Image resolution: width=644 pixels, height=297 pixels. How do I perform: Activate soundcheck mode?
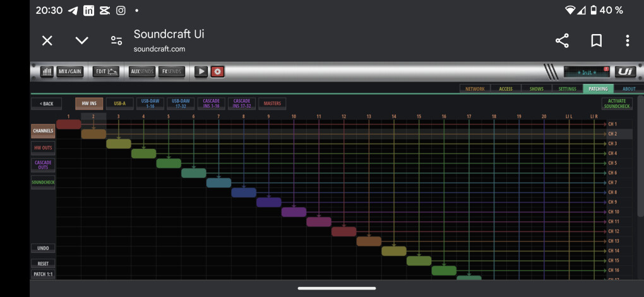(x=617, y=103)
